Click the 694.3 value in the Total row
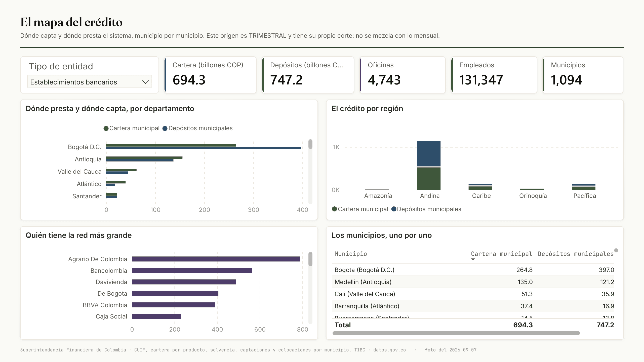Screen dimensions: 644x362 click(523, 325)
